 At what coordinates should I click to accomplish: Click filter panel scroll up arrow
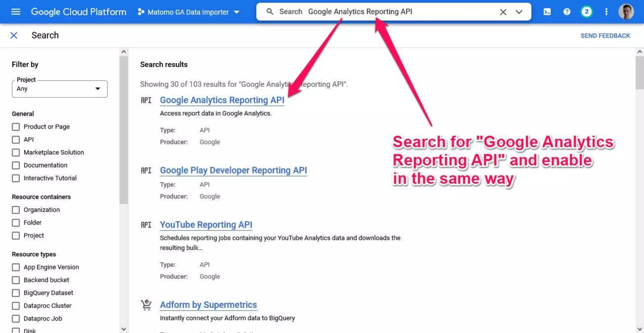tap(124, 52)
